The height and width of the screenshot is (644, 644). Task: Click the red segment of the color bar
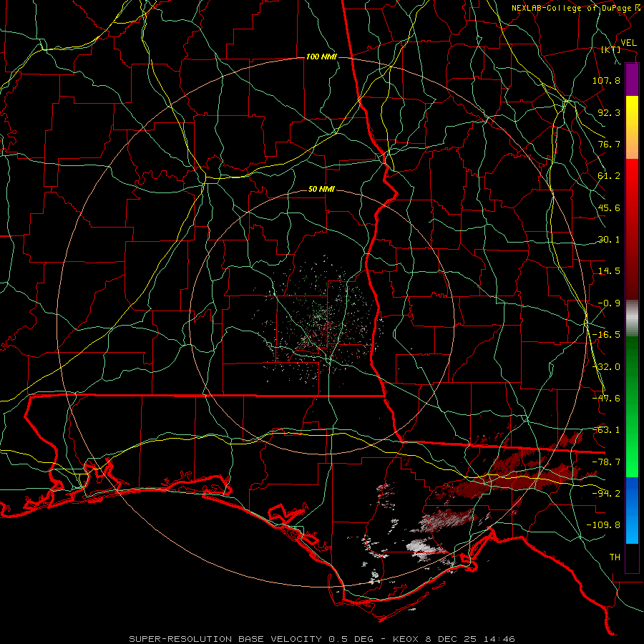[x=632, y=229]
